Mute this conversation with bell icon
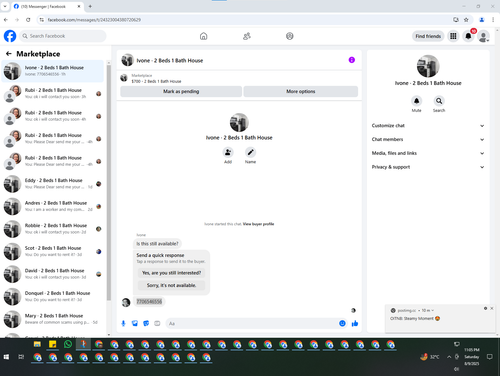Image resolution: width=500 pixels, height=376 pixels. coord(416,101)
